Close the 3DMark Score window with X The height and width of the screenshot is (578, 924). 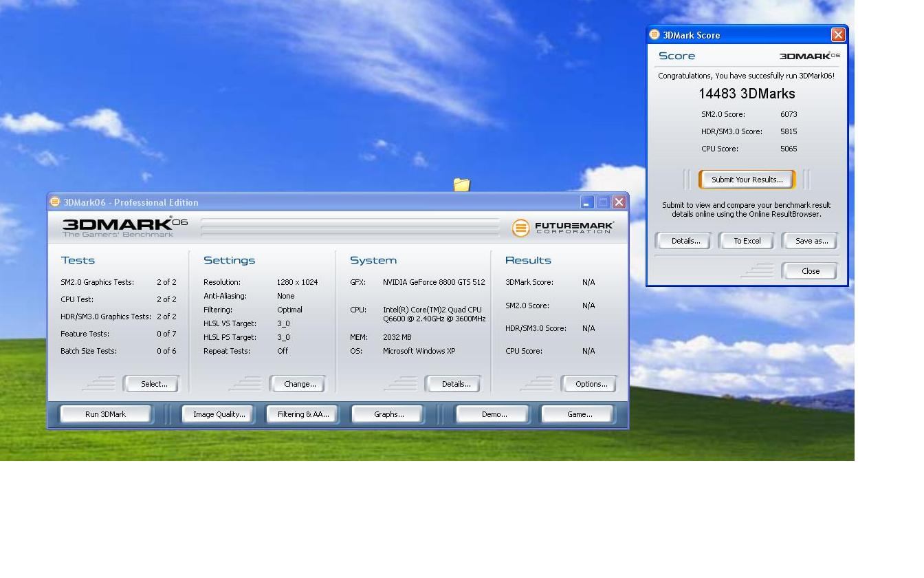click(838, 34)
